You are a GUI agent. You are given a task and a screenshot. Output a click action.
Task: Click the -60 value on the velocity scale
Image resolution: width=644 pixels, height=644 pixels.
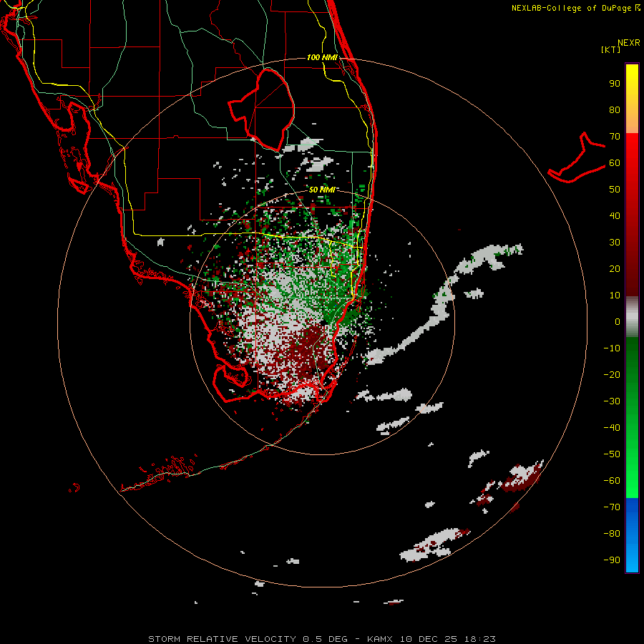pyautogui.click(x=612, y=481)
